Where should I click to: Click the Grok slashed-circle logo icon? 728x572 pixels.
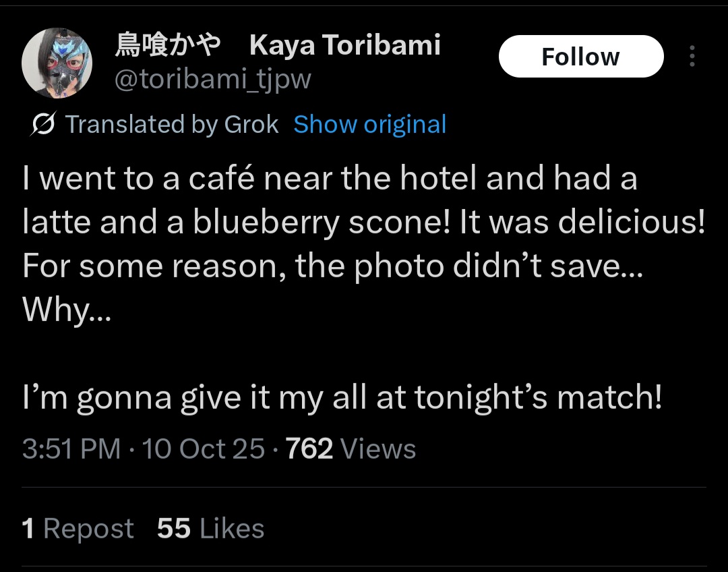click(43, 125)
